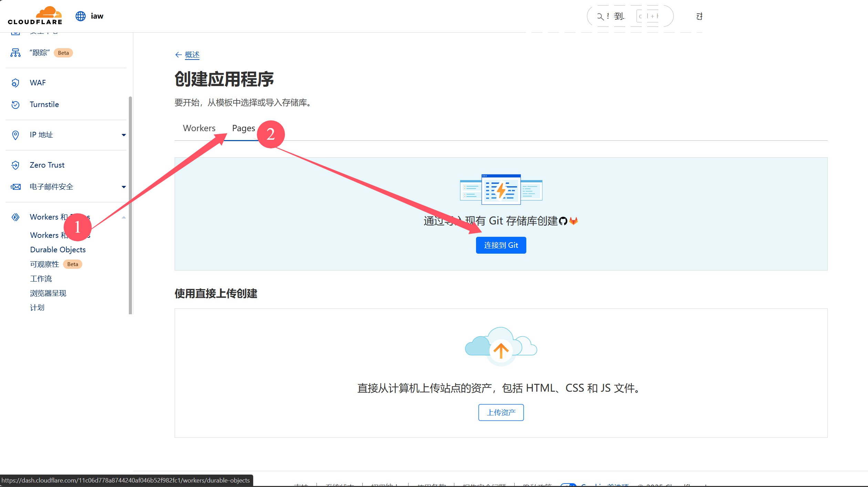The width and height of the screenshot is (868, 487).
Task: Click the Workers and Pages diamond icon
Action: [x=15, y=217]
